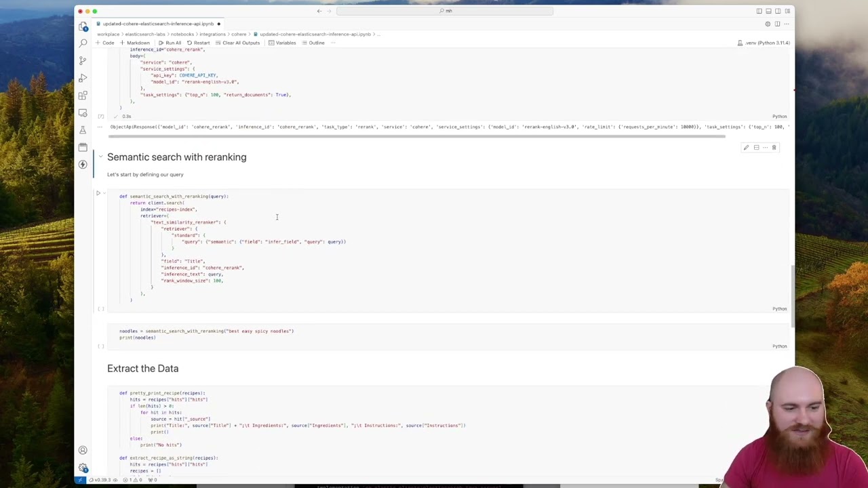
Task: Add a new Markdown cell
Action: (x=135, y=43)
